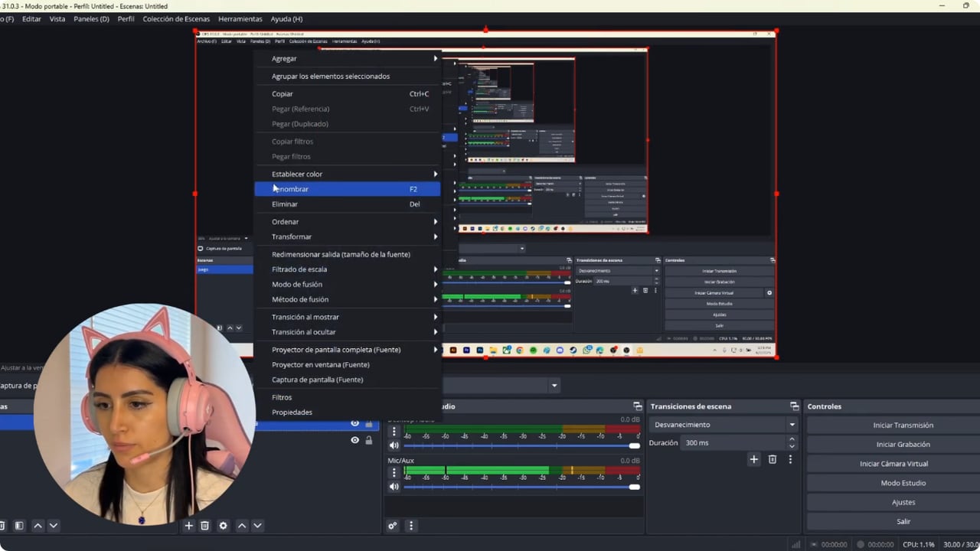Open the Paneles (D) menu
This screenshot has width=980, height=551.
(x=91, y=19)
